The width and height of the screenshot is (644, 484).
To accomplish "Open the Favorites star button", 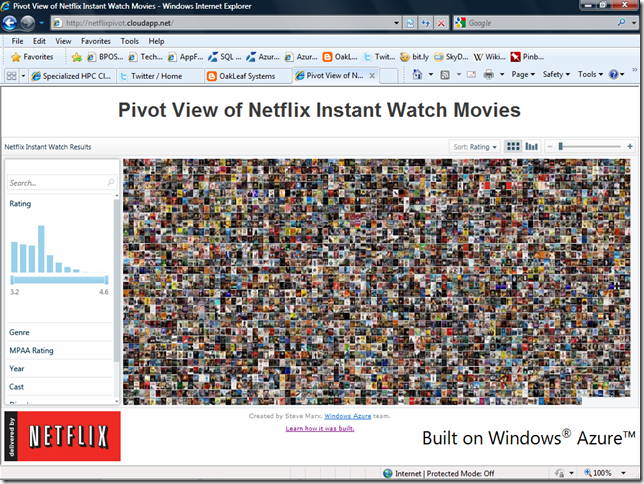I will (32, 57).
